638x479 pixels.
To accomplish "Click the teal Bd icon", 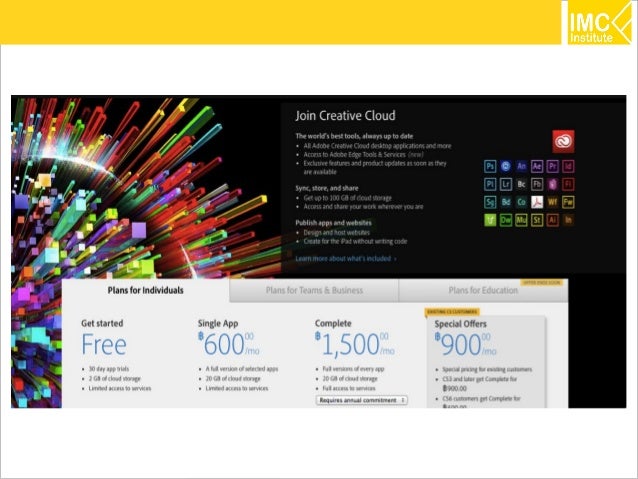I will (505, 202).
